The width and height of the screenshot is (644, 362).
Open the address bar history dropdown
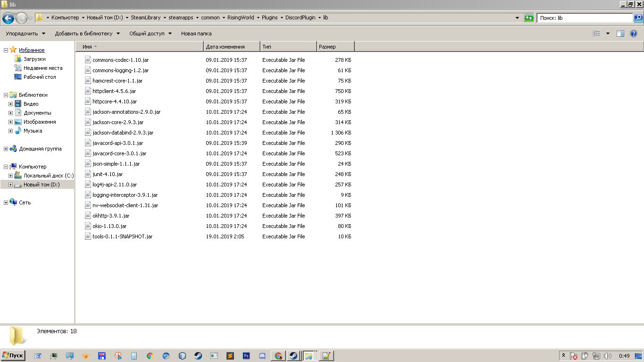pyautogui.click(x=518, y=18)
